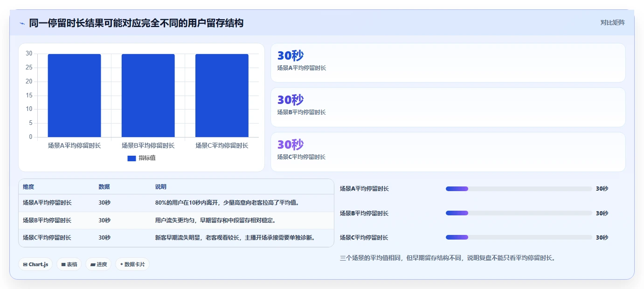
Task: Click the 数据 table column header
Action: coord(104,187)
